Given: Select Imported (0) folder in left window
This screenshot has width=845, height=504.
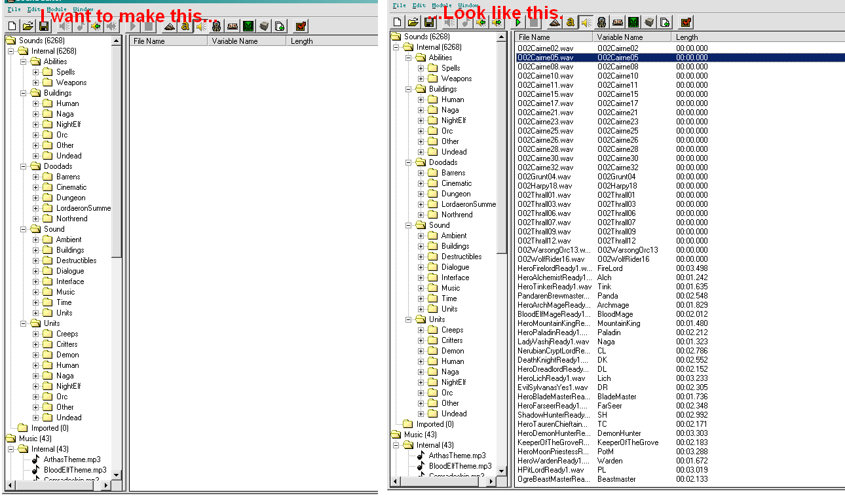Looking at the screenshot, I should click(50, 428).
